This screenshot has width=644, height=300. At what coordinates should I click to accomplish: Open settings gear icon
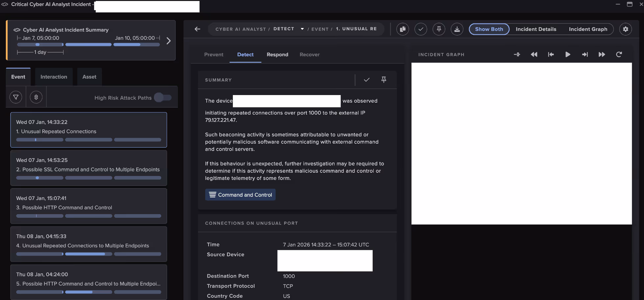(626, 29)
